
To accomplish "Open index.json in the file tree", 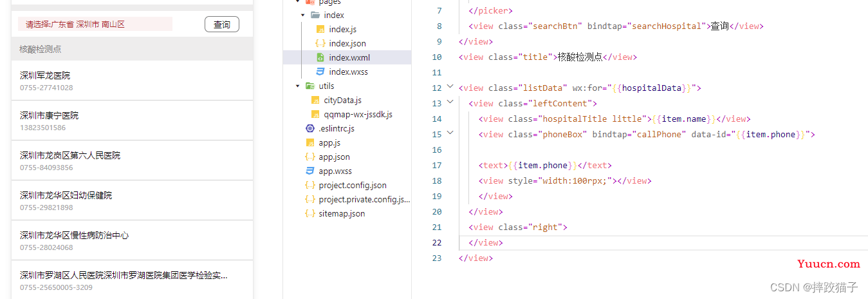I will [347, 43].
